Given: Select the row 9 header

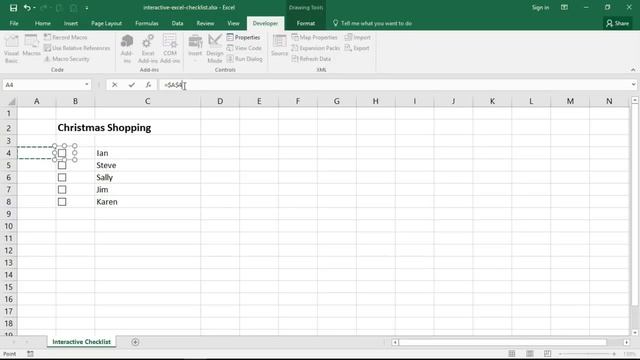Looking at the screenshot, I should pos(9,214).
